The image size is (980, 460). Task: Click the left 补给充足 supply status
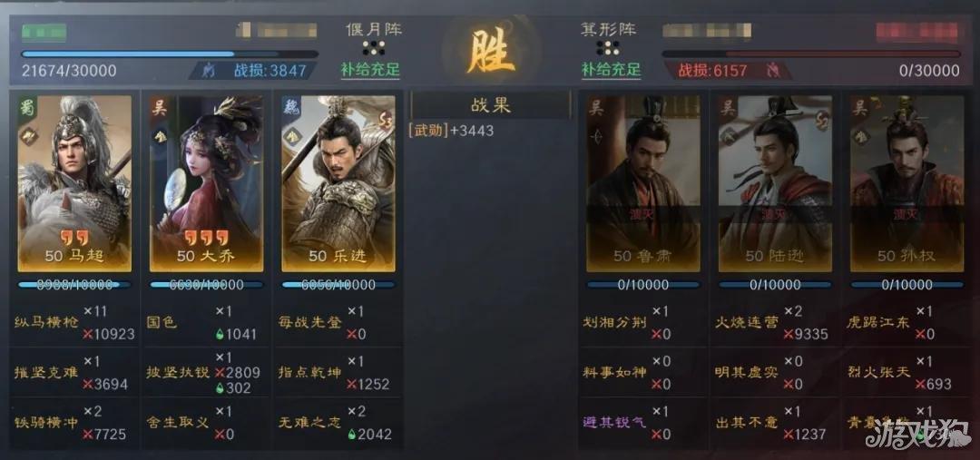click(370, 69)
